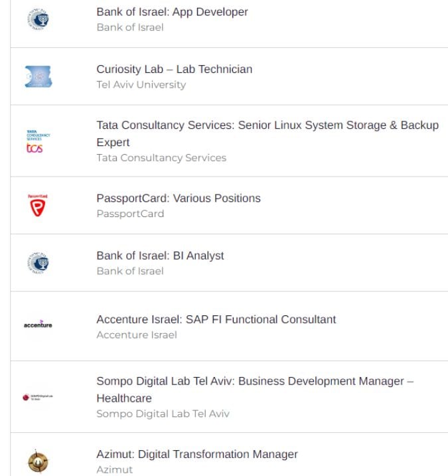Click the Bank of Israel logo beside BI Analyst
448x476 pixels.
(x=38, y=263)
